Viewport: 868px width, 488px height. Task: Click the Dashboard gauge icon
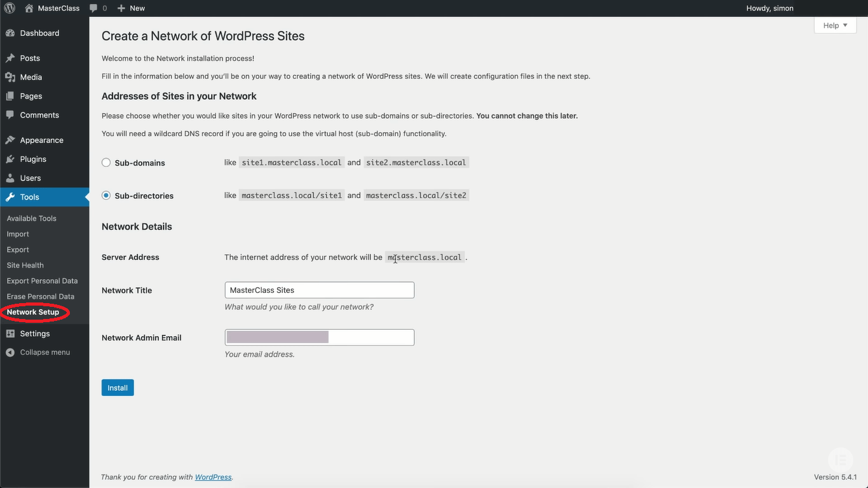pos(10,33)
